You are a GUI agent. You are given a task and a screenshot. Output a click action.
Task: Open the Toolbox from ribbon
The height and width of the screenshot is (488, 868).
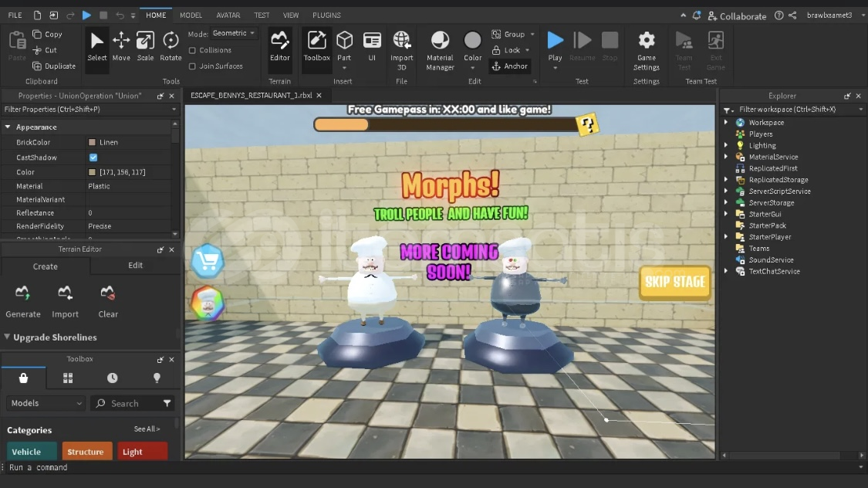pyautogui.click(x=316, y=46)
